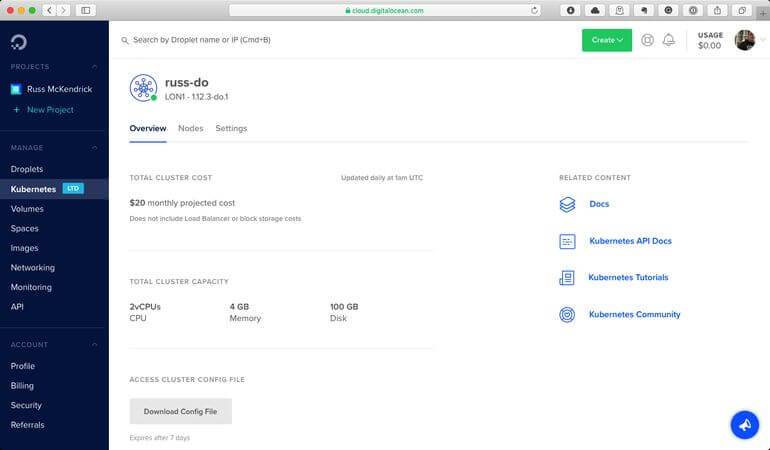
Task: Click the Download Config File button
Action: point(180,411)
